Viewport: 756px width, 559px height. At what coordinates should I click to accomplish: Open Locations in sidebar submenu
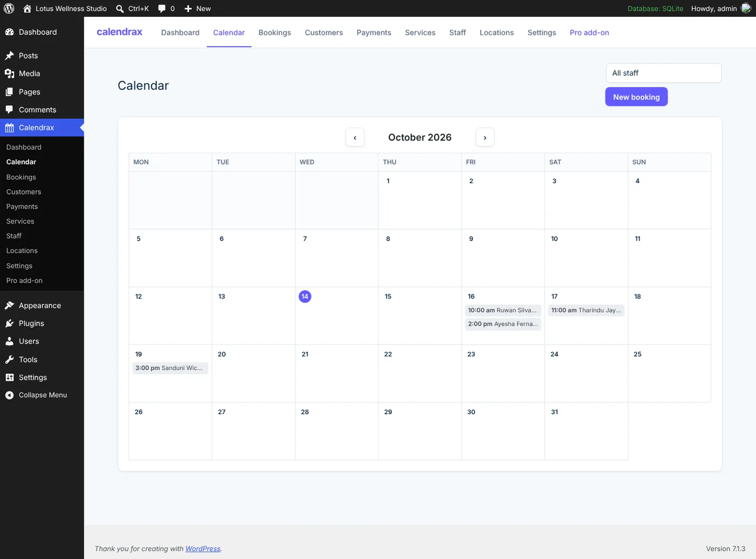(22, 251)
